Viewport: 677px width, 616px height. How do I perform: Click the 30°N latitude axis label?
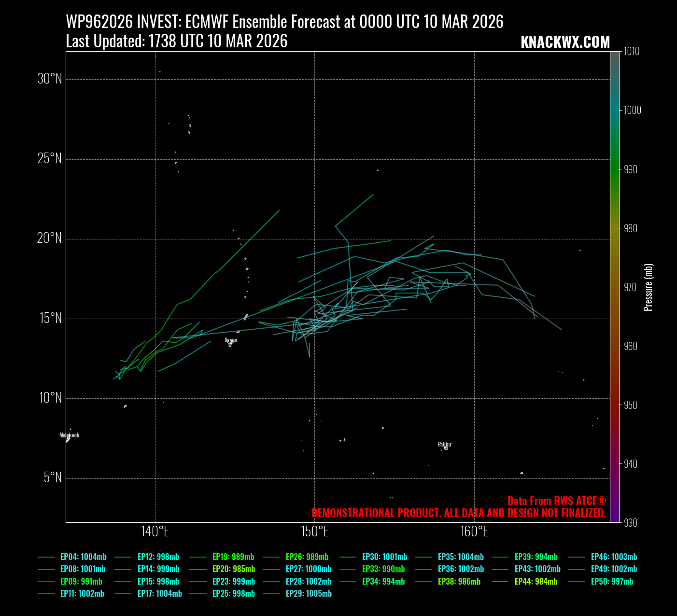pos(50,79)
